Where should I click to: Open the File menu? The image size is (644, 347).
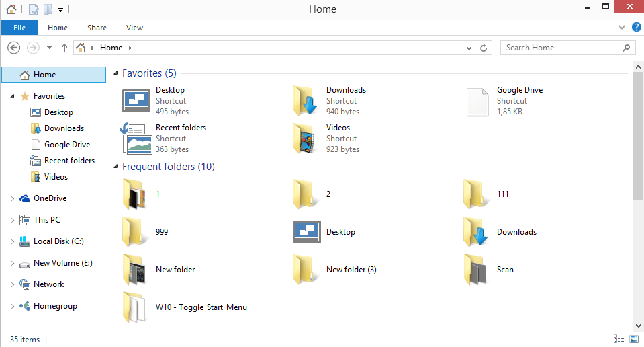pos(19,28)
